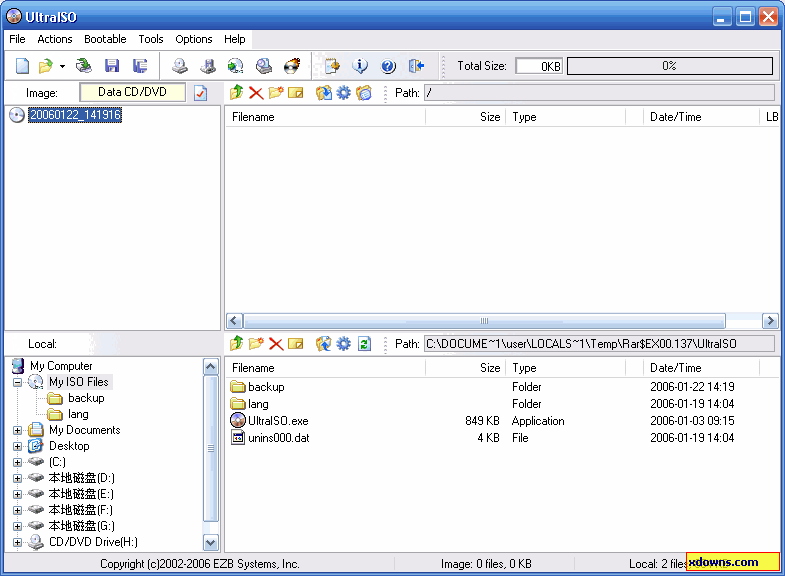The height and width of the screenshot is (576, 785).
Task: Click red Delete icon in image pane
Action: [x=256, y=93]
